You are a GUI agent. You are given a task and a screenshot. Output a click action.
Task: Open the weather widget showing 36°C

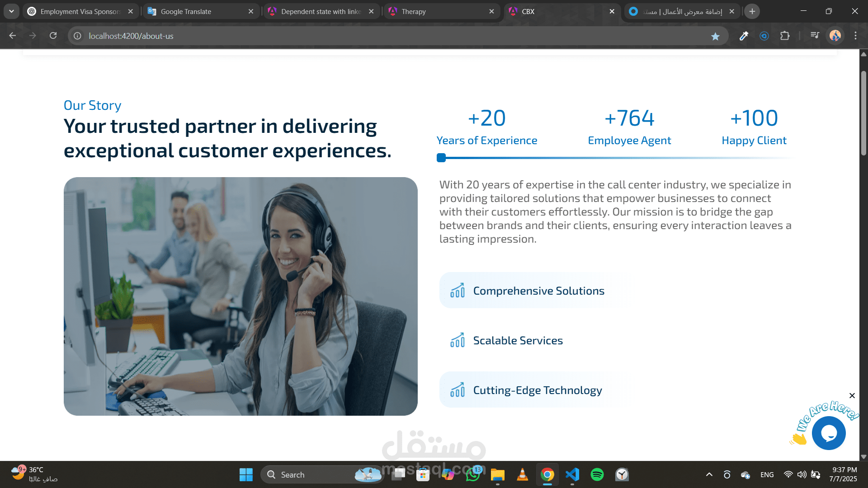(34, 474)
